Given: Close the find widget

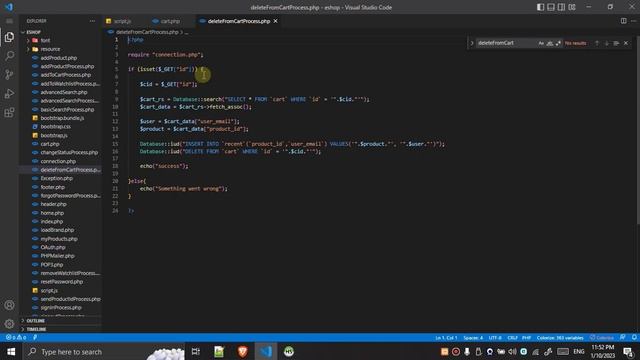Looking at the screenshot, I should point(626,43).
